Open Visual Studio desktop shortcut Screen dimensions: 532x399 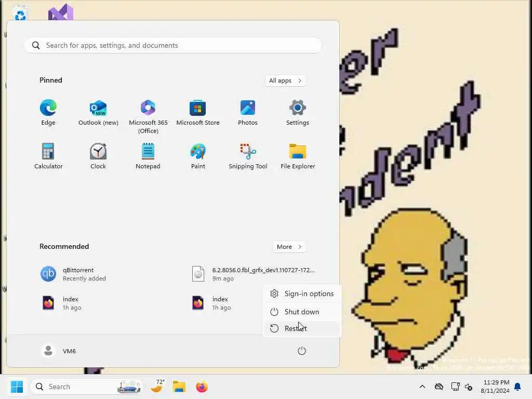click(61, 12)
